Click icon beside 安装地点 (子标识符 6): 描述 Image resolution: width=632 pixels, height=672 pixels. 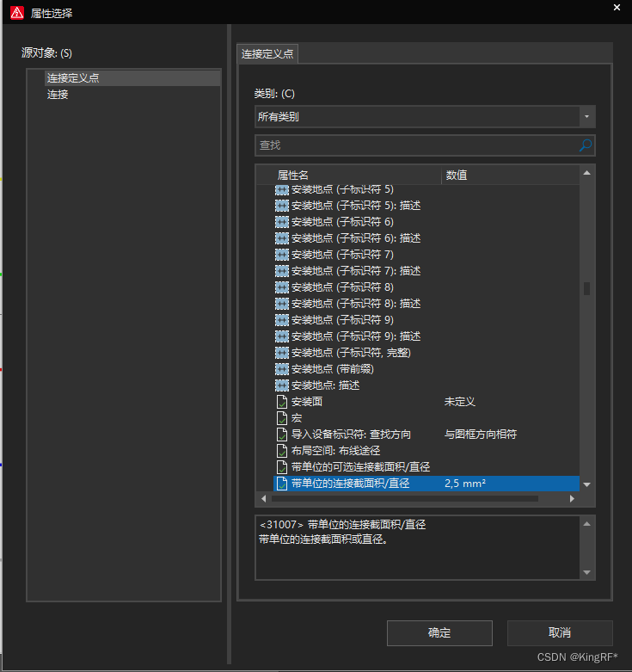pyautogui.click(x=282, y=238)
